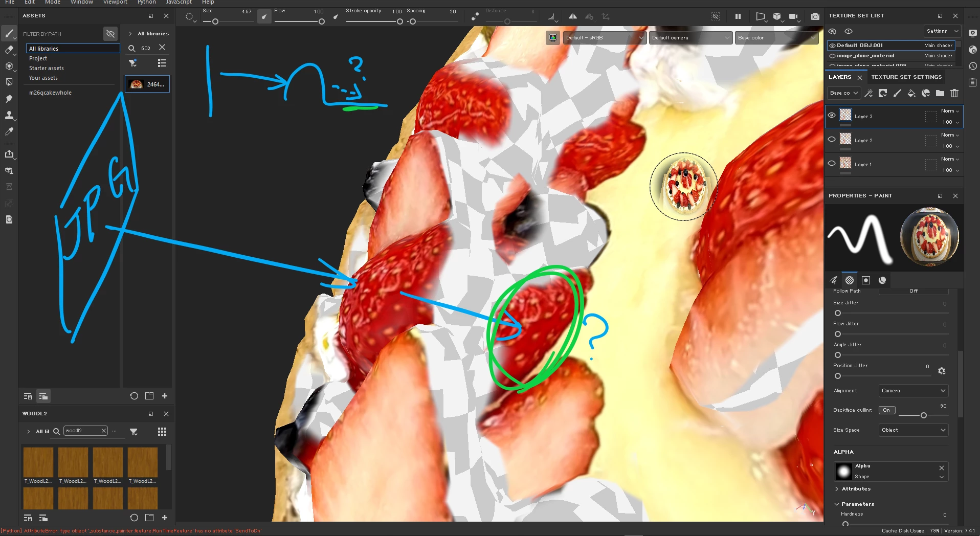The height and width of the screenshot is (536, 980).
Task: Open the Viewport menu
Action: (x=115, y=2)
